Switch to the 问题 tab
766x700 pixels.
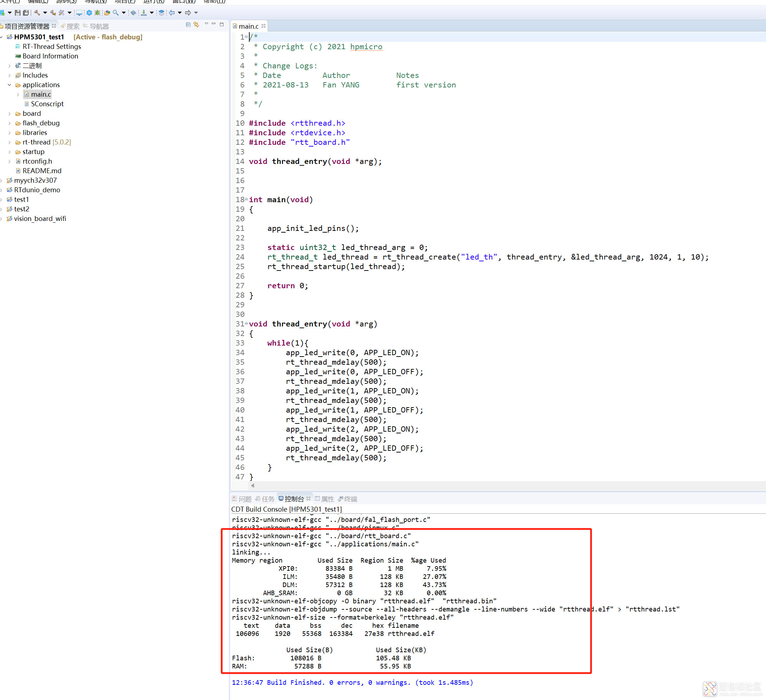point(242,499)
